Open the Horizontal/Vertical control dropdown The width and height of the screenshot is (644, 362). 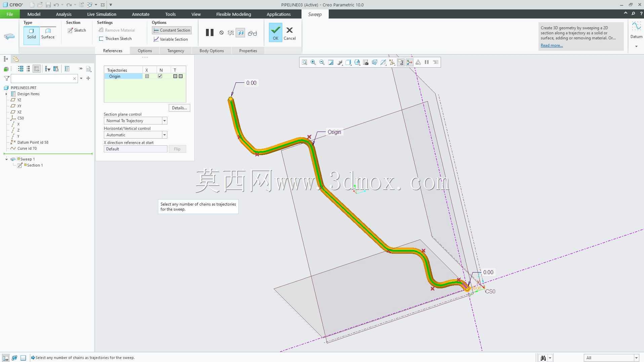click(164, 135)
